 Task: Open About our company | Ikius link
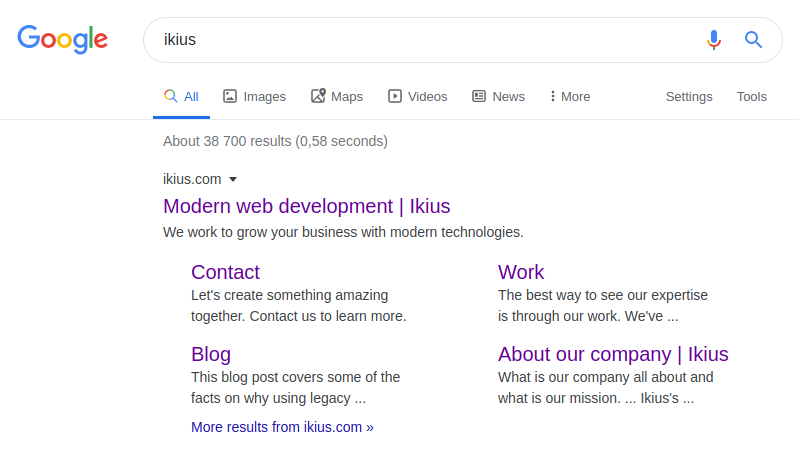613,354
